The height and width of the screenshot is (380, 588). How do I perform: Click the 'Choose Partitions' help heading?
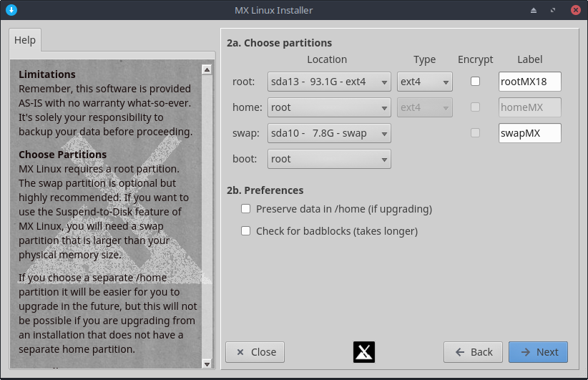tap(63, 155)
